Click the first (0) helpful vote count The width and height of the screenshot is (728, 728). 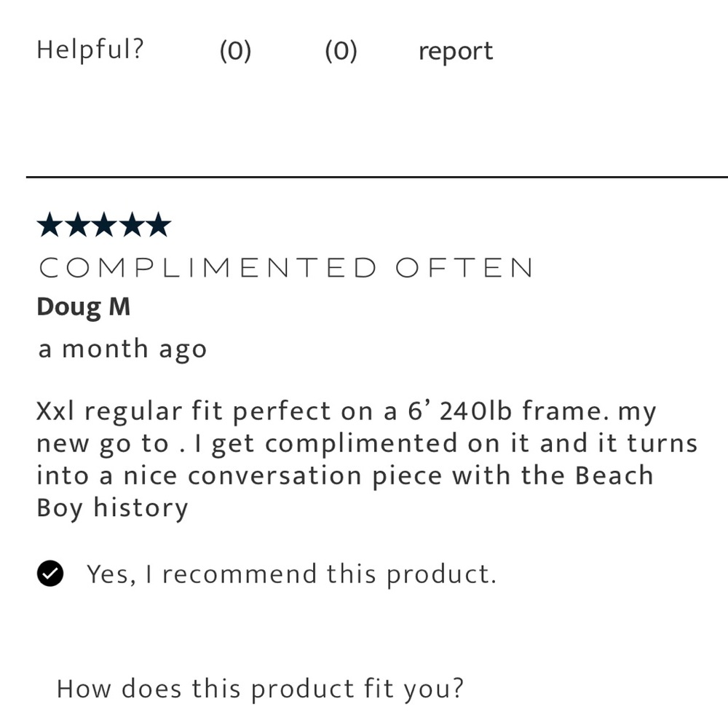coord(235,51)
